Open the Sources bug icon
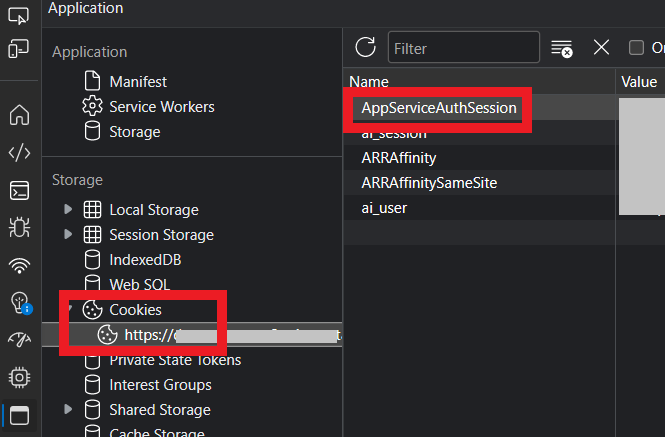 19,228
